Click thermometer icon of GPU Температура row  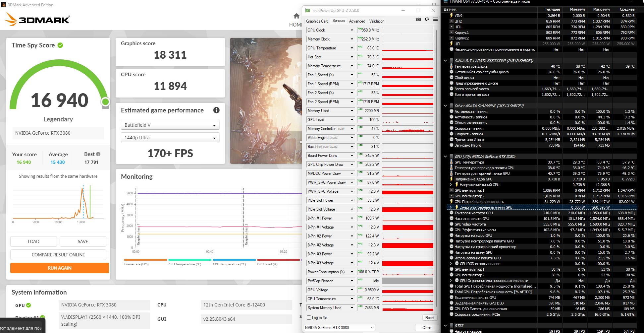(451, 162)
